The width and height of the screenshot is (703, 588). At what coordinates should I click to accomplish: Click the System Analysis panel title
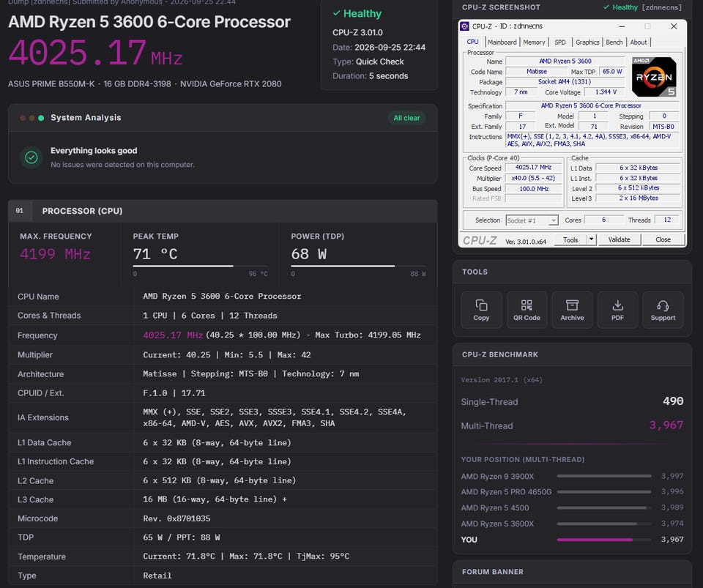(x=86, y=117)
